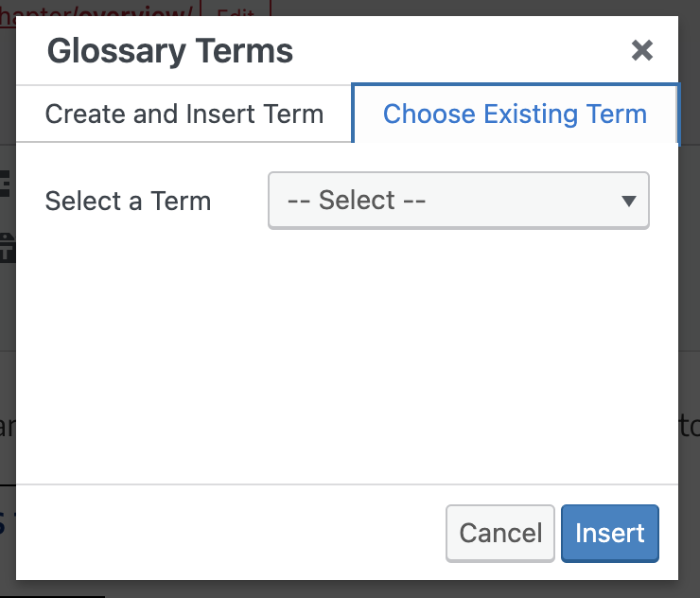Screen dimensions: 700x598
Task: Click the dropdown arrow beside -- Select --
Action: 628,201
